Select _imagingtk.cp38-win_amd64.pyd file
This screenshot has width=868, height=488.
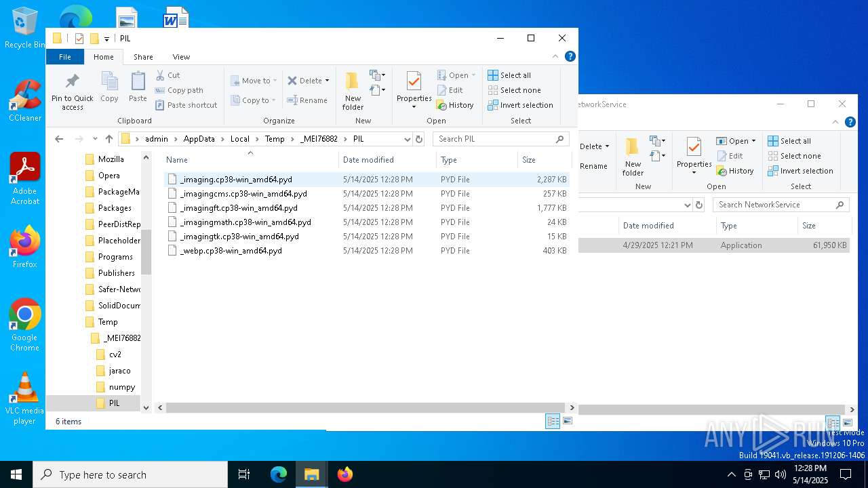coord(366,237)
